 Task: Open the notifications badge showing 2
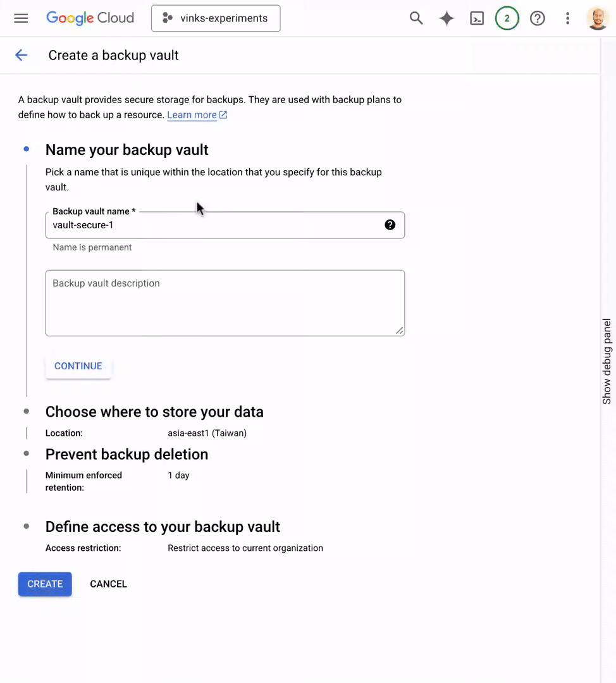(507, 18)
